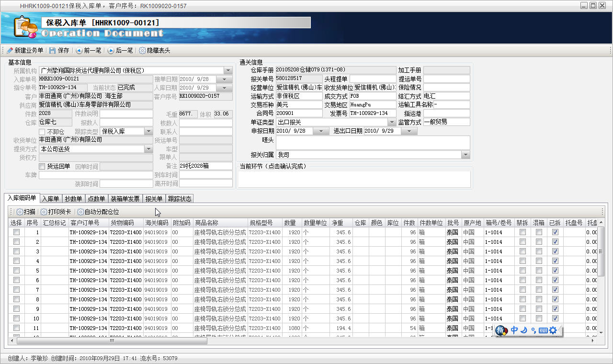Open the 报关归属 dropdown list

465,155
